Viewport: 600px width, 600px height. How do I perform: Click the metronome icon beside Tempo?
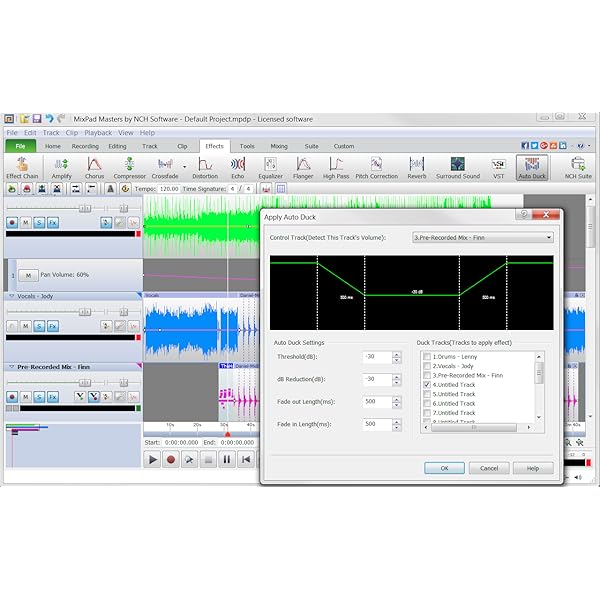[x=110, y=189]
